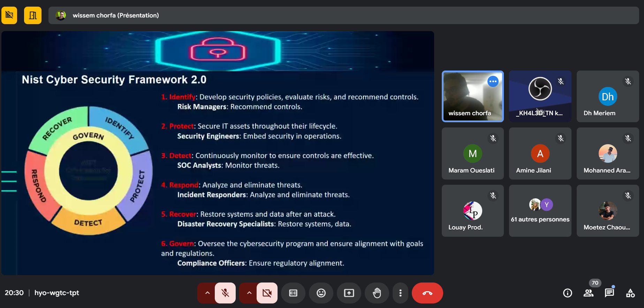Click the muted mic icon on Moetez Chaou...
The image size is (644, 308).
[628, 196]
